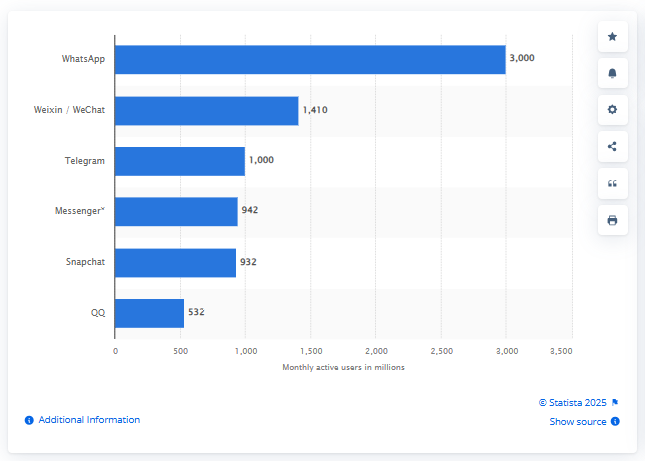The width and height of the screenshot is (645, 461).
Task: Click the Messenger bar
Action: (x=176, y=211)
